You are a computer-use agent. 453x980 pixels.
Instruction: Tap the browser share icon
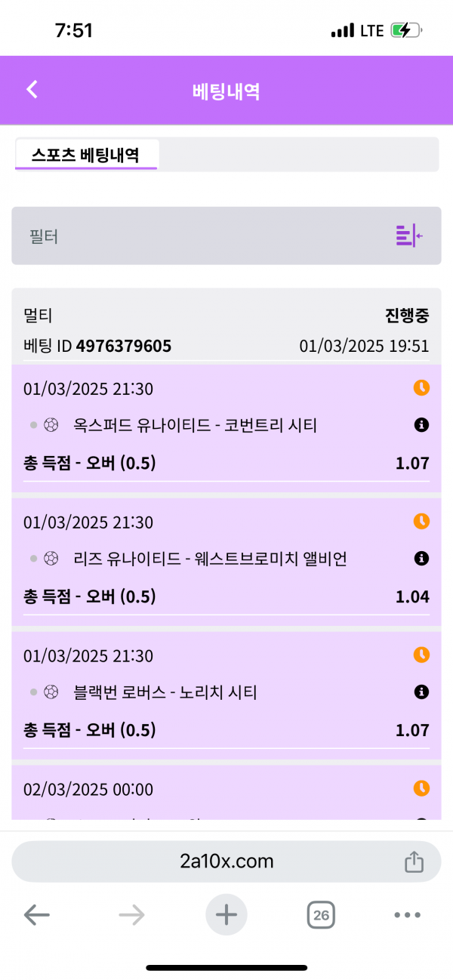pos(414,861)
